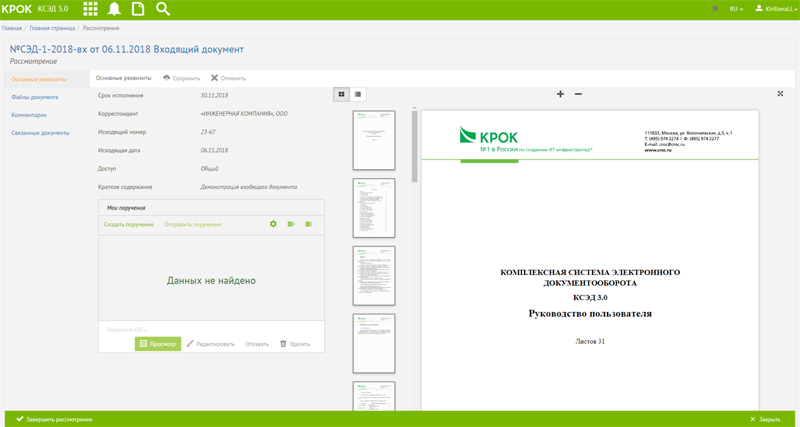
Task: Select fourth page thumbnail
Action: pyautogui.click(x=374, y=343)
